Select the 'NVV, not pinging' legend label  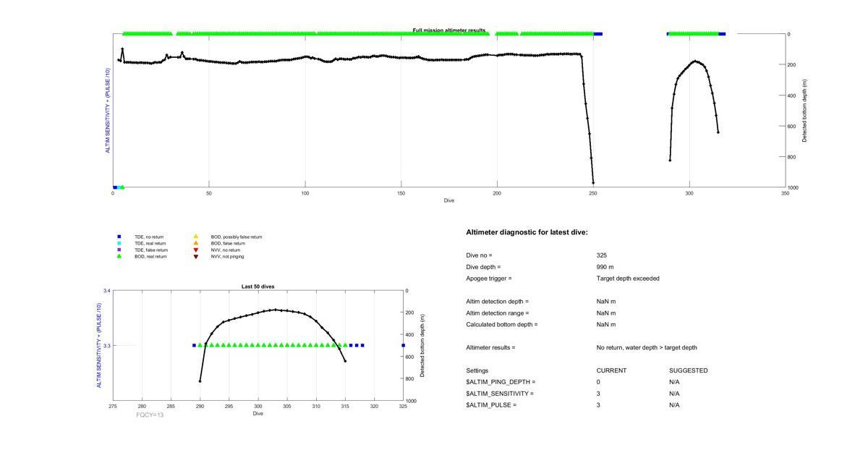pos(227,256)
